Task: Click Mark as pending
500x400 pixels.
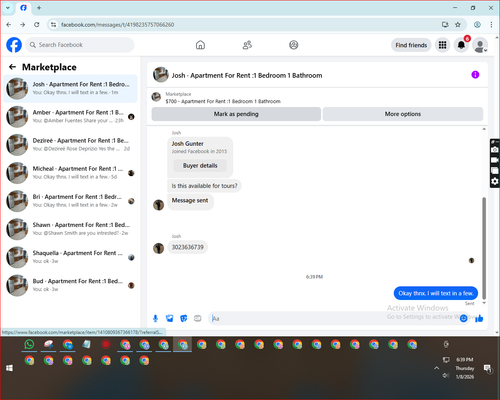Action: coord(236,114)
